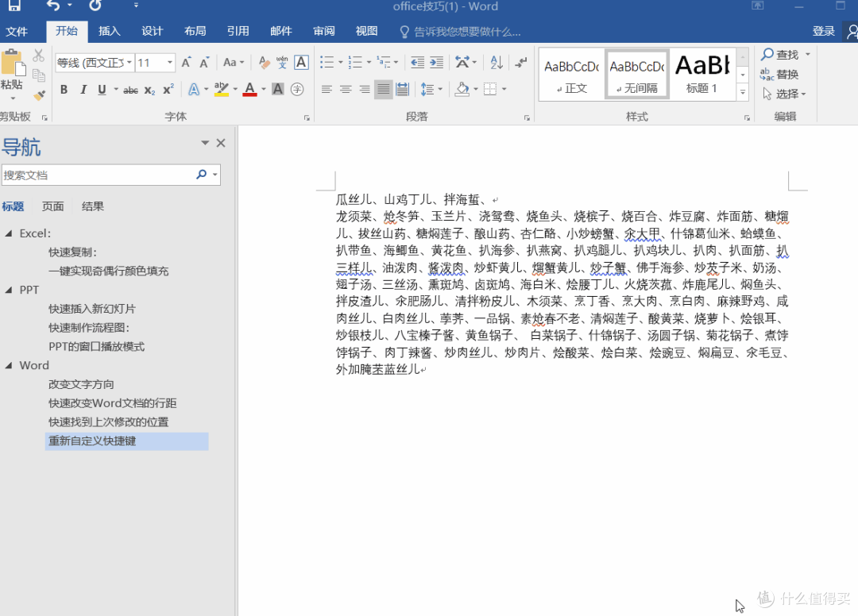The image size is (858, 616).
Task: Apply superscript formatting
Action: pos(166,90)
